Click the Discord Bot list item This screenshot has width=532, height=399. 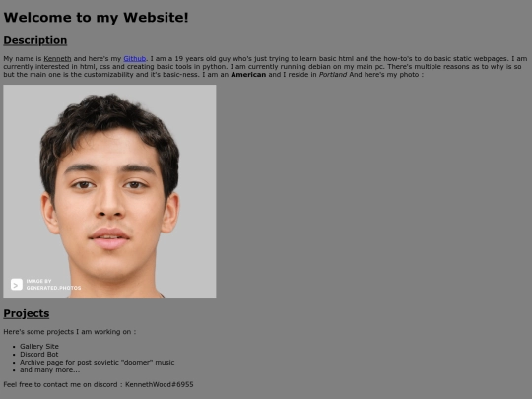coord(39,355)
